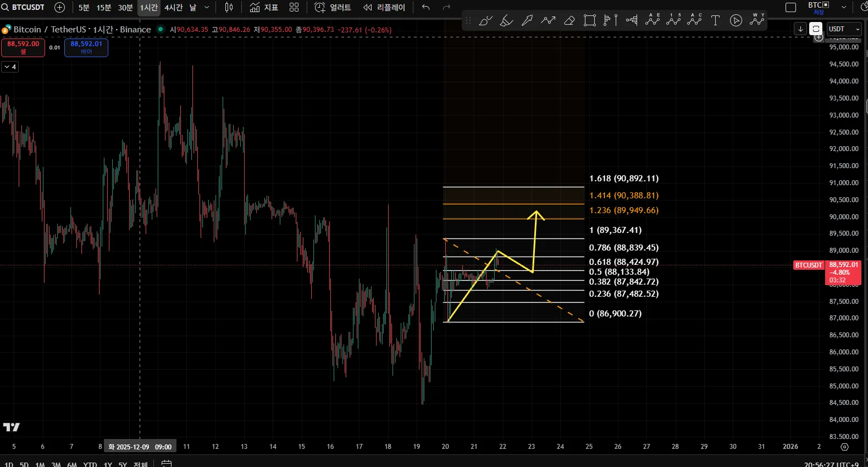This screenshot has width=868, height=467.
Task: Switch to the 4시간 timeframe
Action: pyautogui.click(x=173, y=7)
